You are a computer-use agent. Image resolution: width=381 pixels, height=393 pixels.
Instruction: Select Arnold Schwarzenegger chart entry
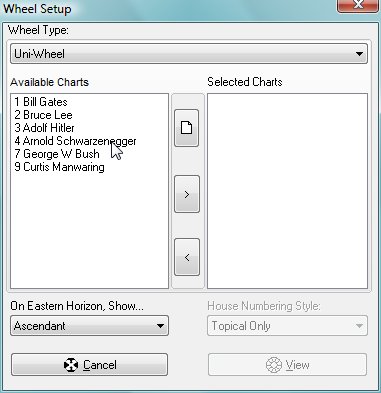click(x=75, y=141)
